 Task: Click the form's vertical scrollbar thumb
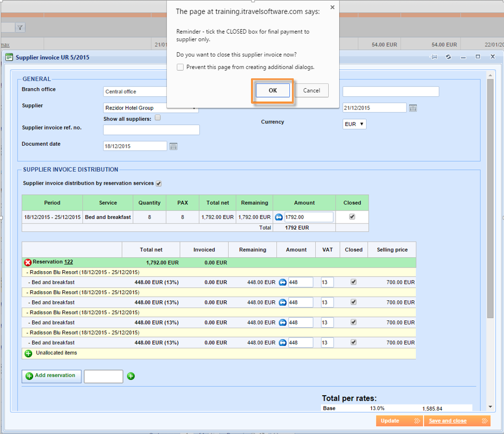(490, 199)
